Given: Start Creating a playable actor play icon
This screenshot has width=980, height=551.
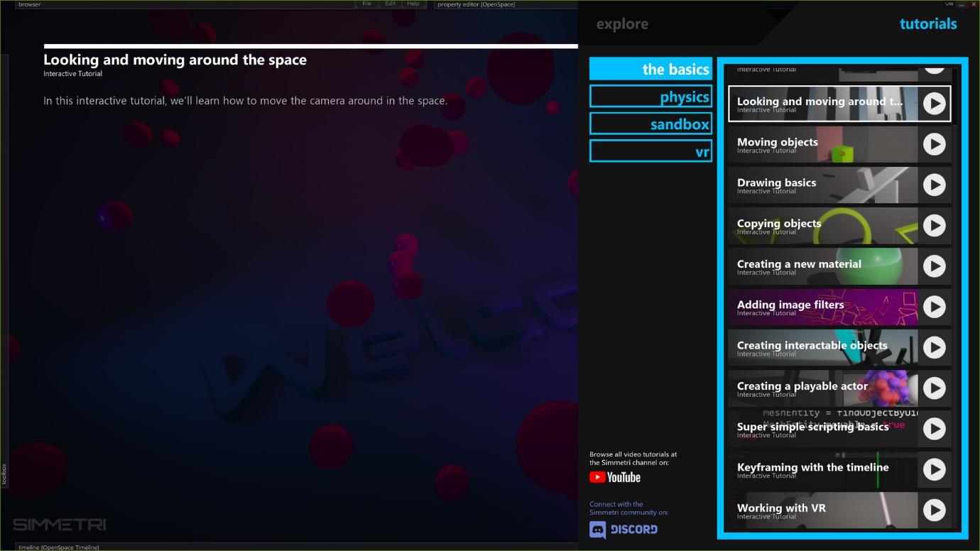Looking at the screenshot, I should (x=934, y=388).
